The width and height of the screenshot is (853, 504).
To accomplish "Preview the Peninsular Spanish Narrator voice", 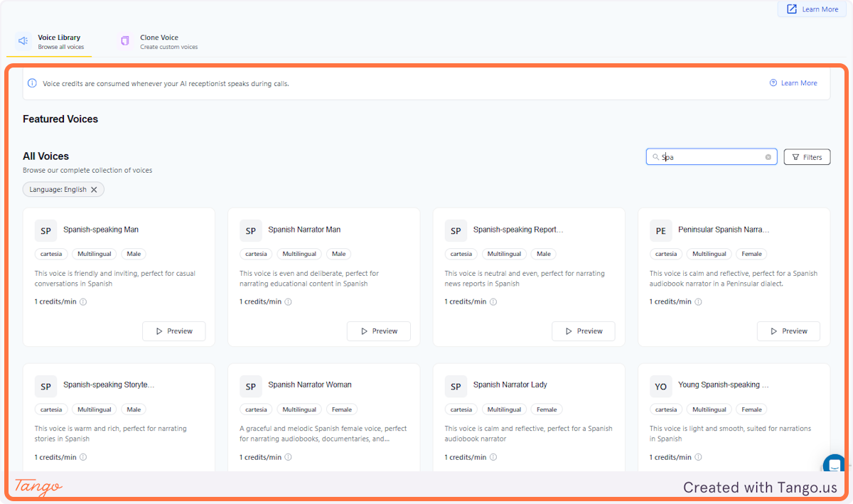I will click(788, 331).
